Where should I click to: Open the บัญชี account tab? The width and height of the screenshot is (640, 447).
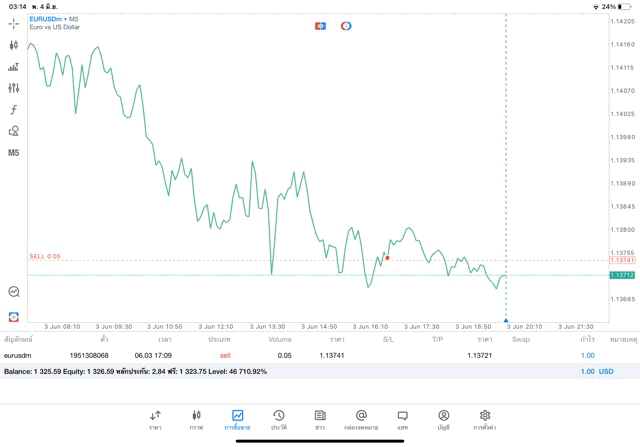point(443,418)
